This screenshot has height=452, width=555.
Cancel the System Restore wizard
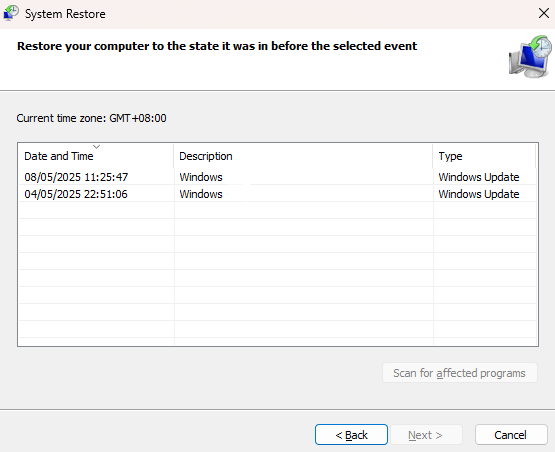pos(511,435)
